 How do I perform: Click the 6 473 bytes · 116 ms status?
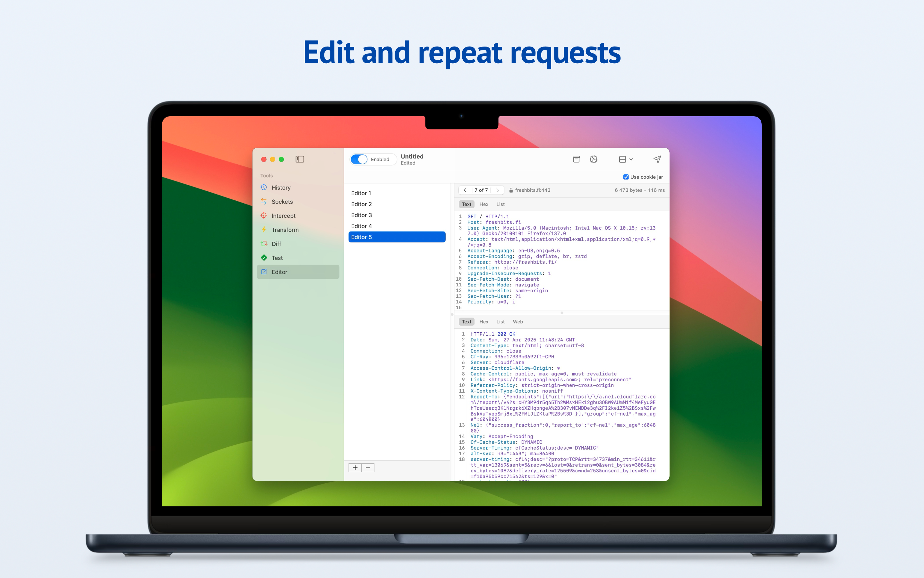[639, 190]
